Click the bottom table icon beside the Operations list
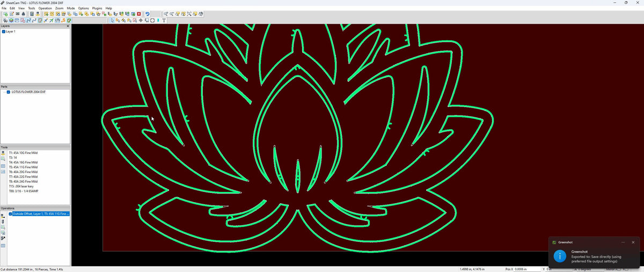This screenshot has width=644, height=272. pos(3,246)
